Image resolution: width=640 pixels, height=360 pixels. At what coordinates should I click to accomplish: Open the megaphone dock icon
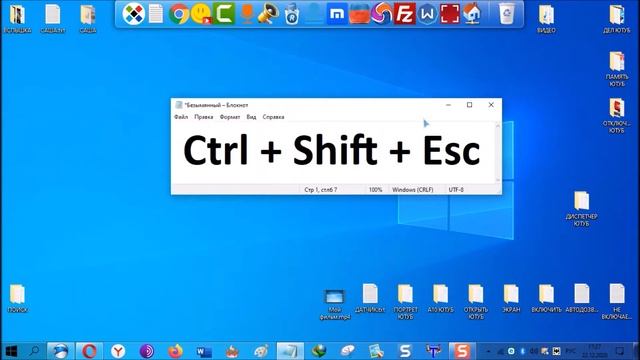coord(268,13)
